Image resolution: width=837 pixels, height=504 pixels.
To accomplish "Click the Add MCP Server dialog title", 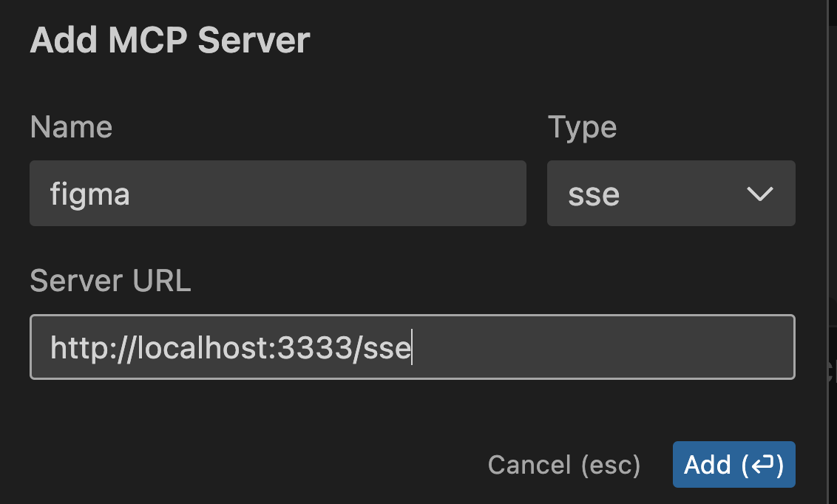I will [169, 40].
